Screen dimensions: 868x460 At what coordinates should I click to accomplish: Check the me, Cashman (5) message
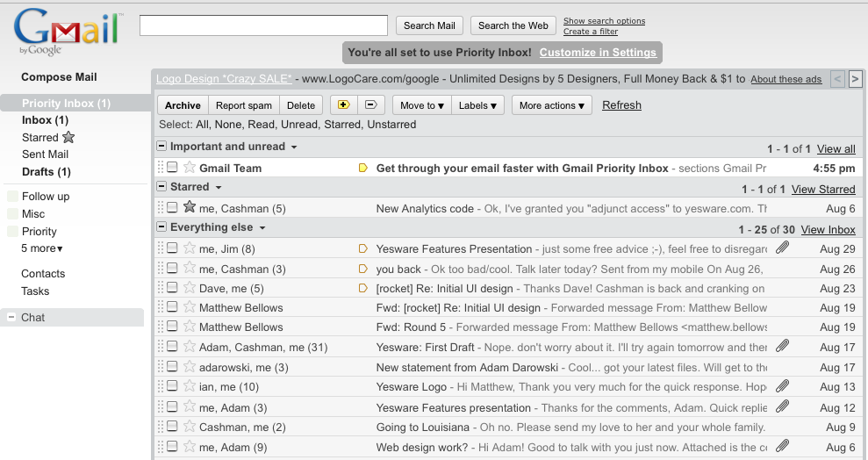[172, 207]
